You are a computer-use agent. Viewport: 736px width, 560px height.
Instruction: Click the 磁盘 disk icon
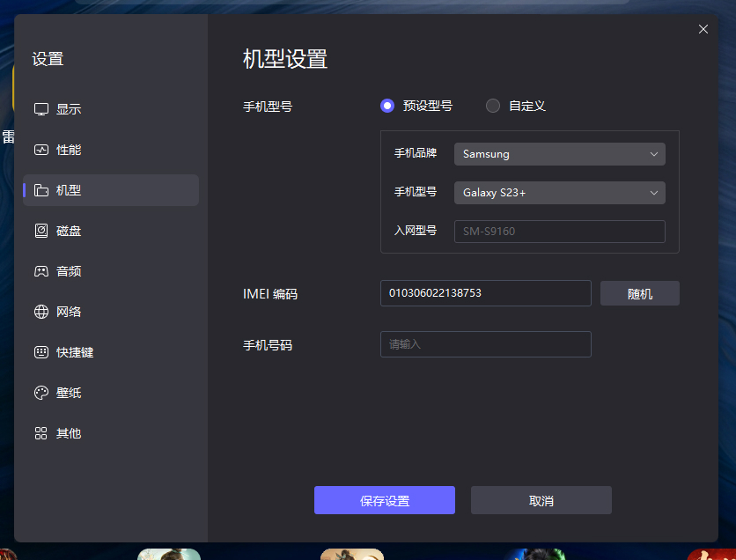pyautogui.click(x=40, y=230)
